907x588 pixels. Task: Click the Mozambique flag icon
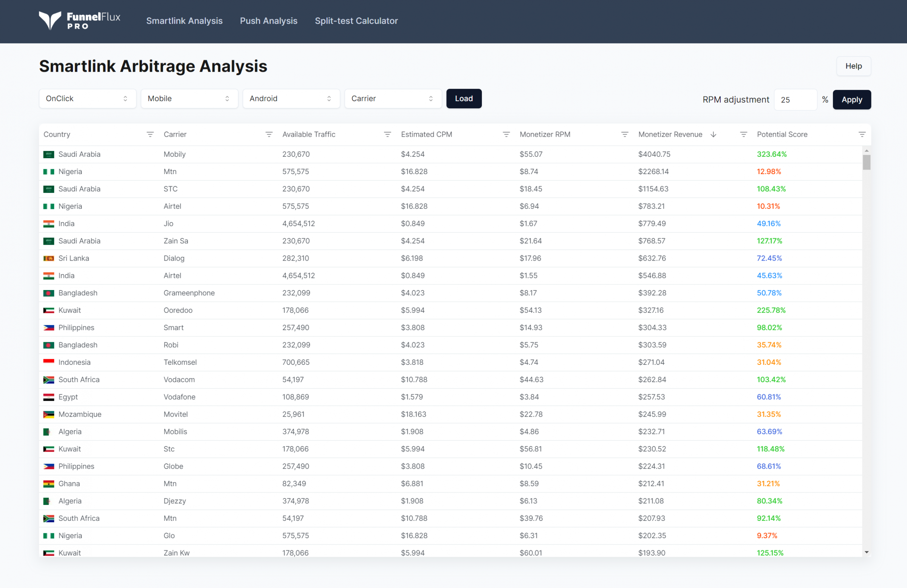(48, 414)
